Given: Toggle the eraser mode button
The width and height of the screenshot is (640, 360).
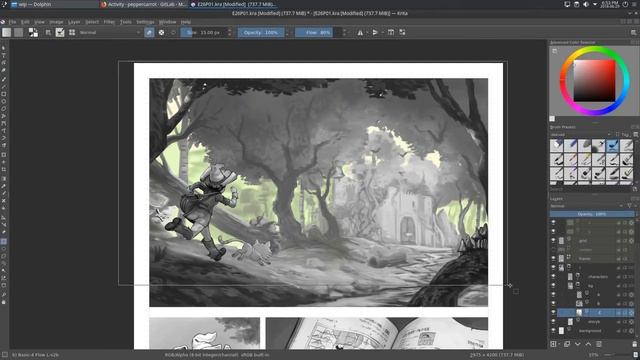Looking at the screenshot, I should click(x=149, y=32).
